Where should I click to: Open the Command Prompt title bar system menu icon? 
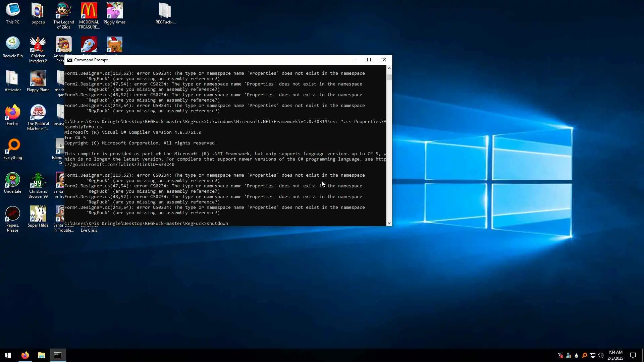[x=70, y=60]
